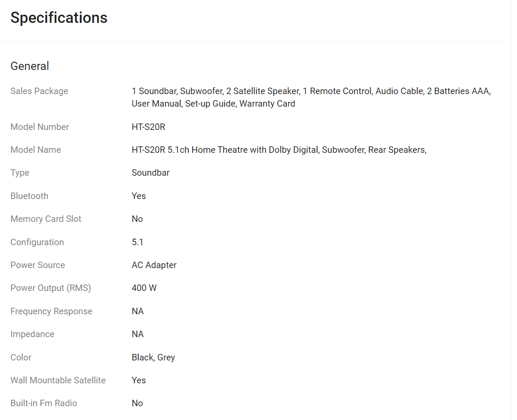
Task: Click the Power Output (RMS) label
Action: click(51, 288)
